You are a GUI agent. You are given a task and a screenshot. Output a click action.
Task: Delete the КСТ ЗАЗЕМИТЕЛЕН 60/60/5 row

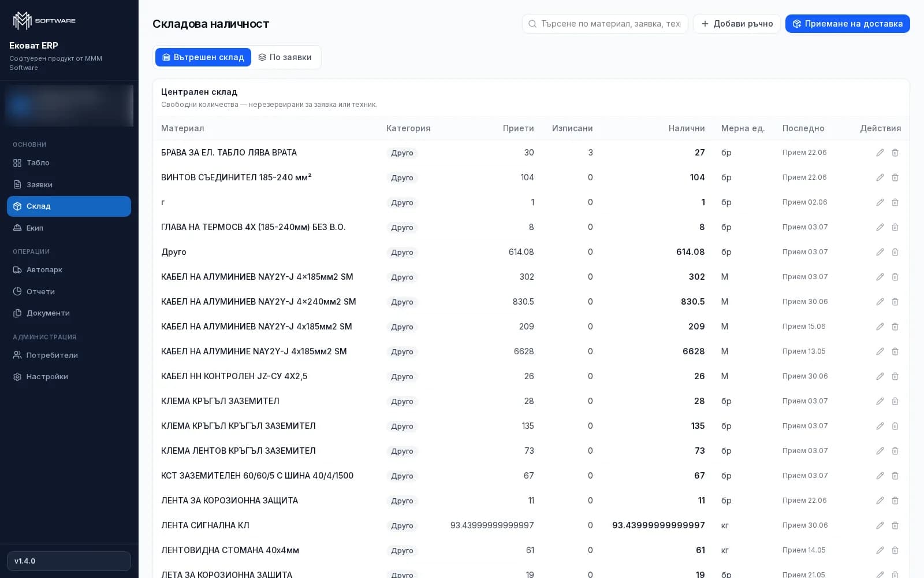[895, 476]
